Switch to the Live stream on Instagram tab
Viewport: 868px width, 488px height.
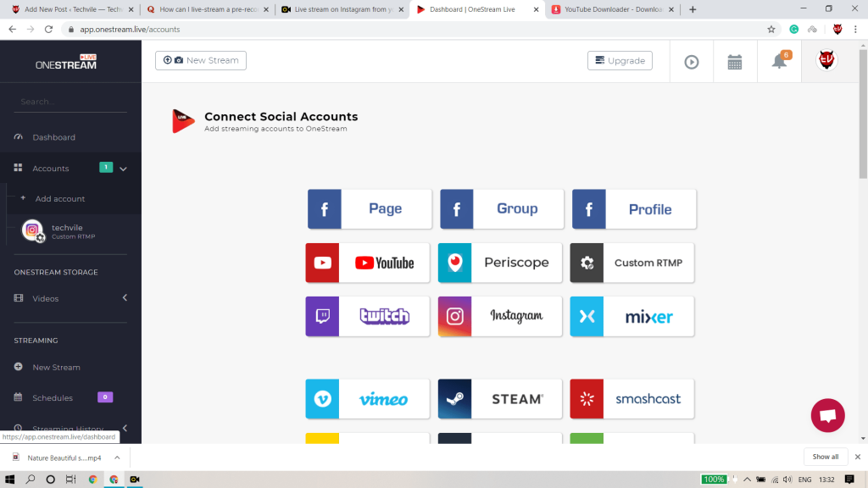343,9
